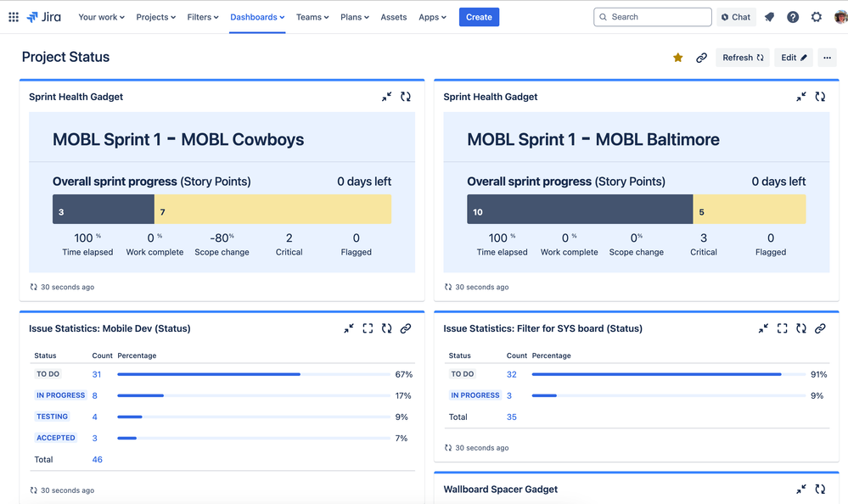Open the app switcher grid icon
Image resolution: width=848 pixels, height=504 pixels.
(x=14, y=16)
